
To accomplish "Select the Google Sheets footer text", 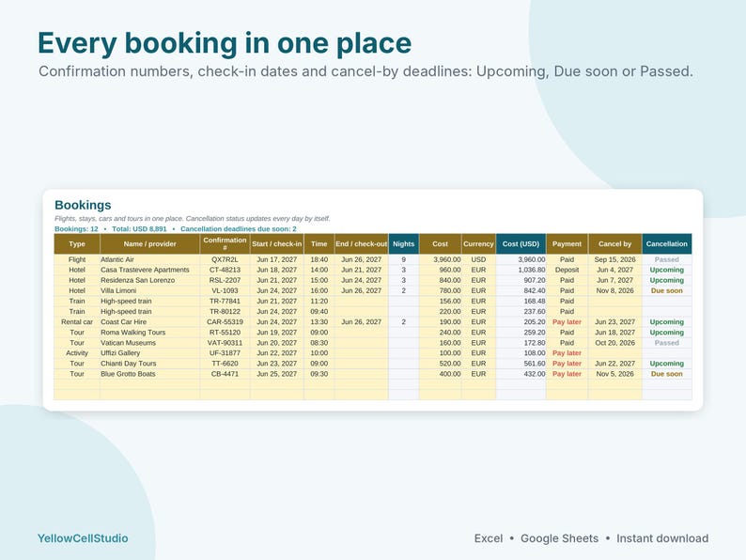I will click(560, 538).
